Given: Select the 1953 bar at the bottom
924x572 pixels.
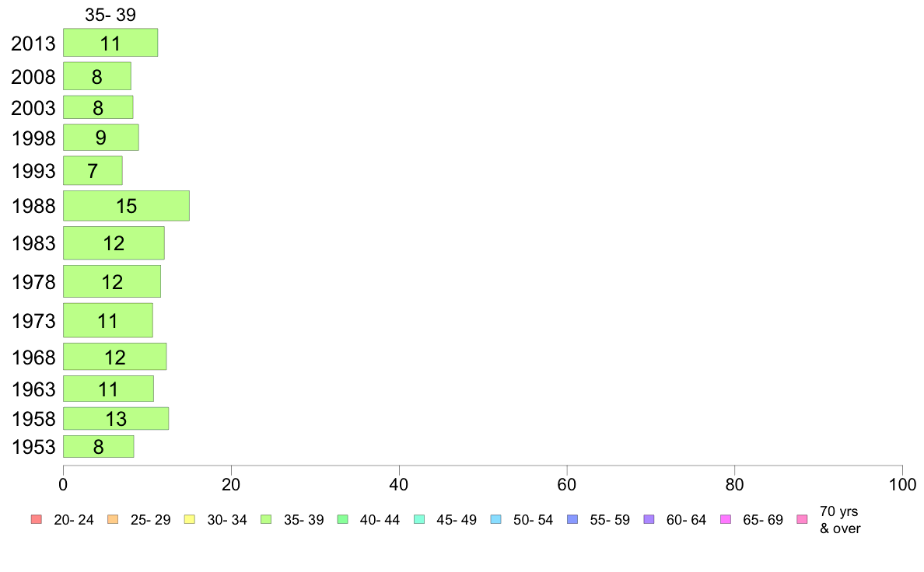Looking at the screenshot, I should pyautogui.click(x=99, y=447).
